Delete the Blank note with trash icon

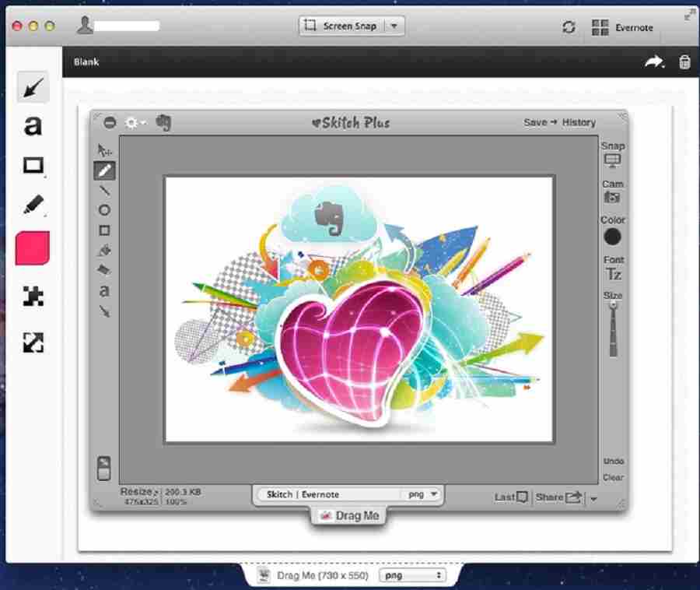point(684,61)
